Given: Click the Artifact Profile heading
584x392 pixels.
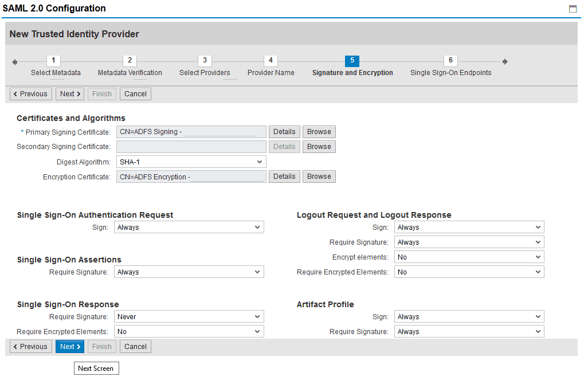Looking at the screenshot, I should [x=325, y=304].
